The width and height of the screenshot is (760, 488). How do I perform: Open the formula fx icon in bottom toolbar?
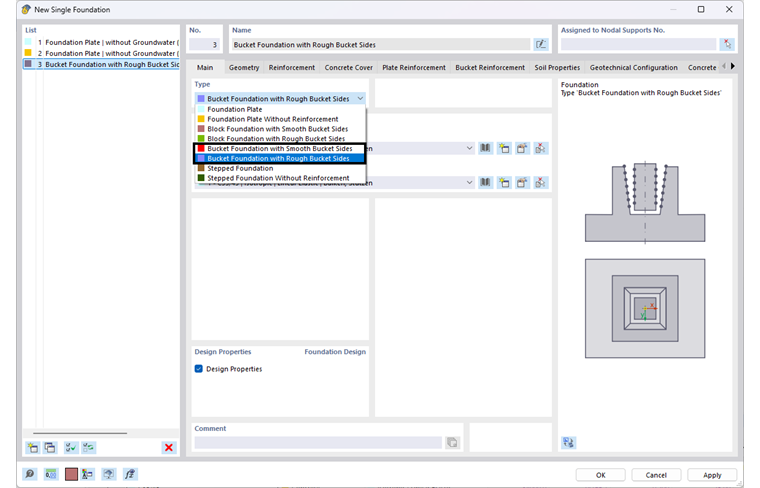[130, 474]
